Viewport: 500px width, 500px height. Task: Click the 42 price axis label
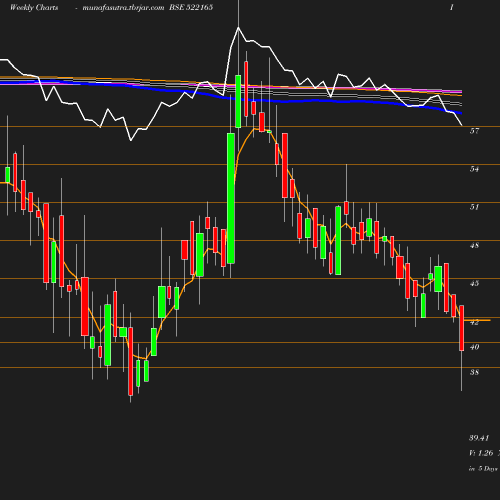point(474,322)
